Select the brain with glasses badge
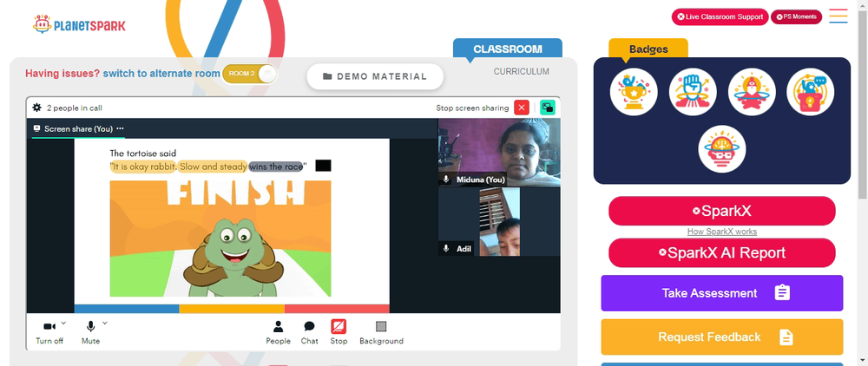The image size is (868, 366). (722, 149)
